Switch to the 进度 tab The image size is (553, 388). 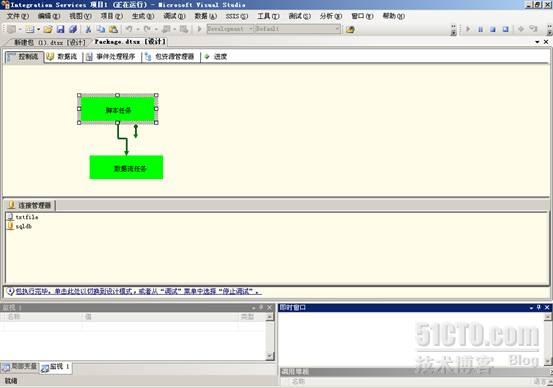tap(216, 57)
